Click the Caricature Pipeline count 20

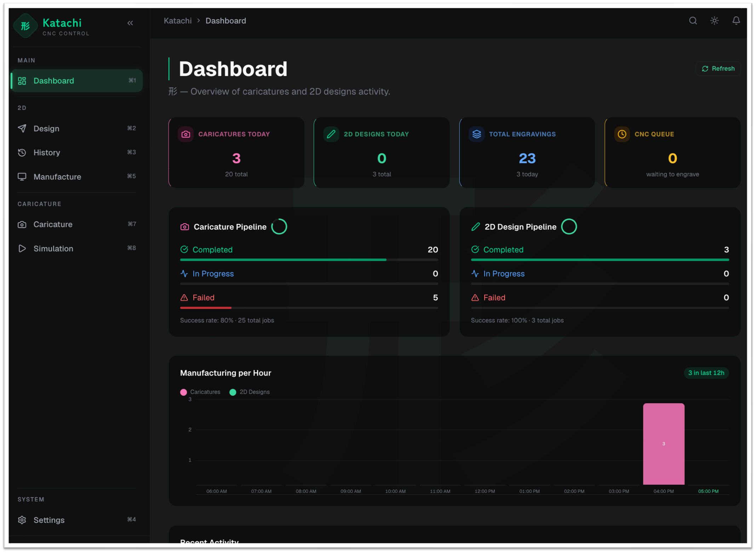pos(433,250)
